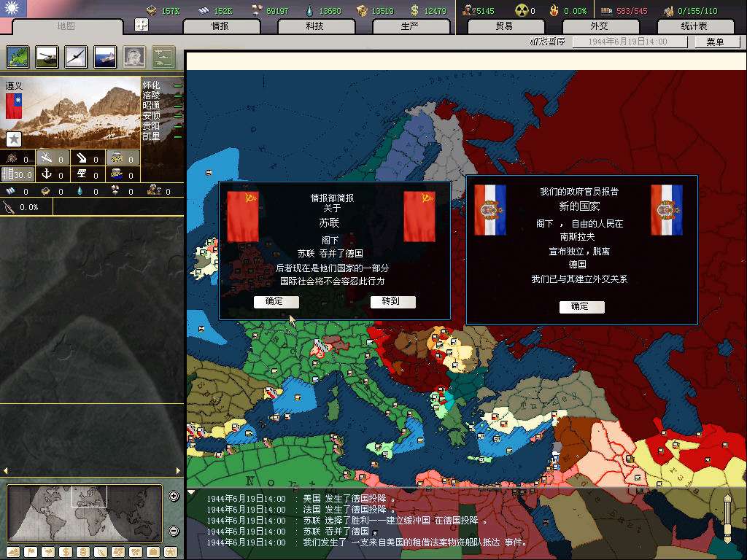Click the rare materials icon showing 69197
The width and height of the screenshot is (747, 560).
click(x=256, y=10)
